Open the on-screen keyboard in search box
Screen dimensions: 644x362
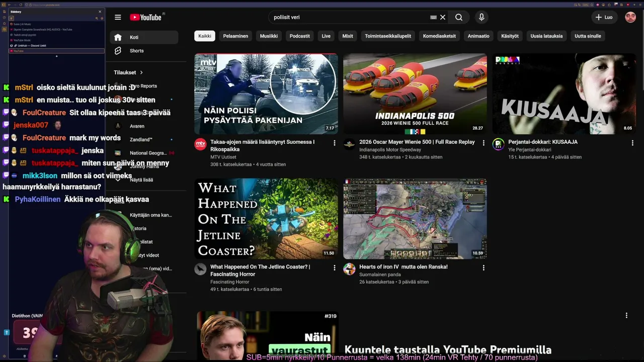[x=433, y=17]
